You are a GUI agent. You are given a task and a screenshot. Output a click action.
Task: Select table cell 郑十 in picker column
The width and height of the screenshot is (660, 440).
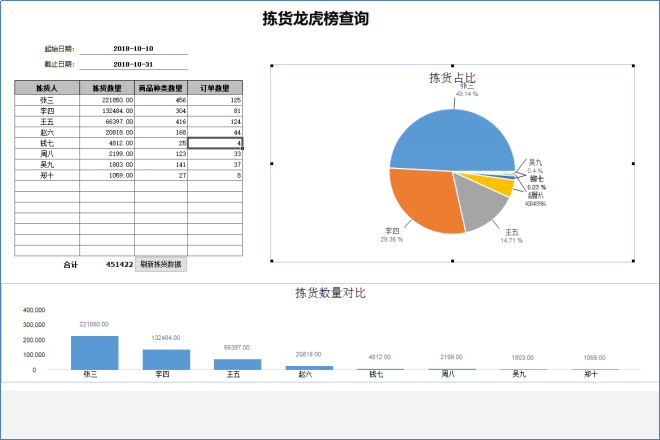(47, 175)
